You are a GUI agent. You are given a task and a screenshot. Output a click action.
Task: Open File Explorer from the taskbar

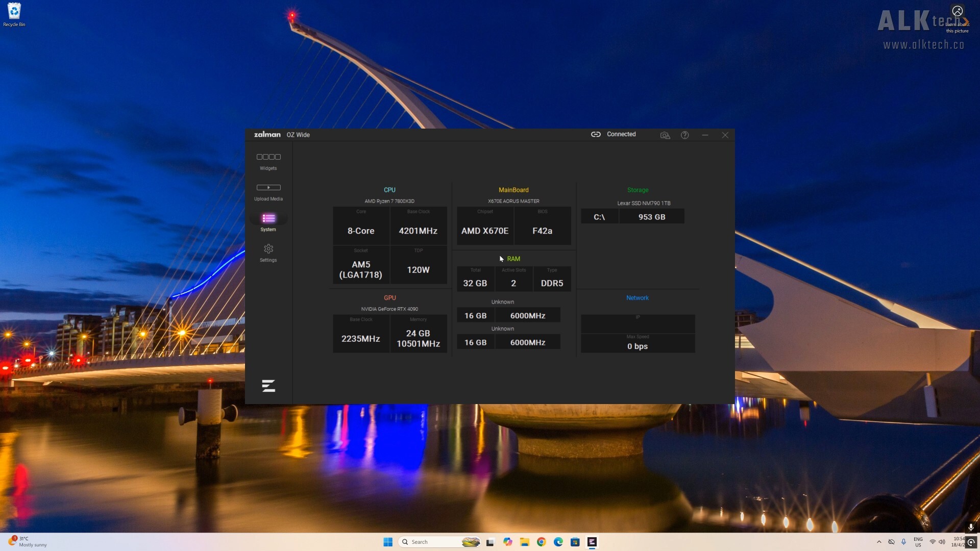(525, 542)
